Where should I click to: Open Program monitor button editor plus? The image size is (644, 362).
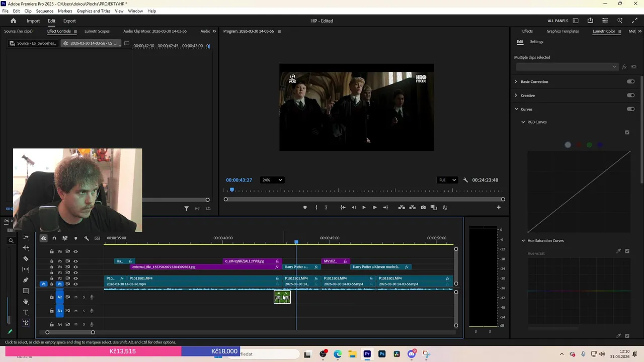(x=499, y=207)
